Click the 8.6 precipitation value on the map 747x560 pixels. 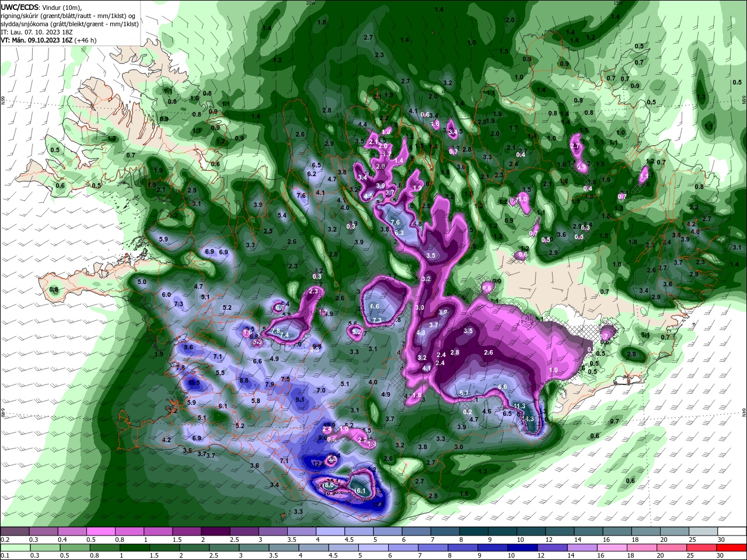click(189, 347)
